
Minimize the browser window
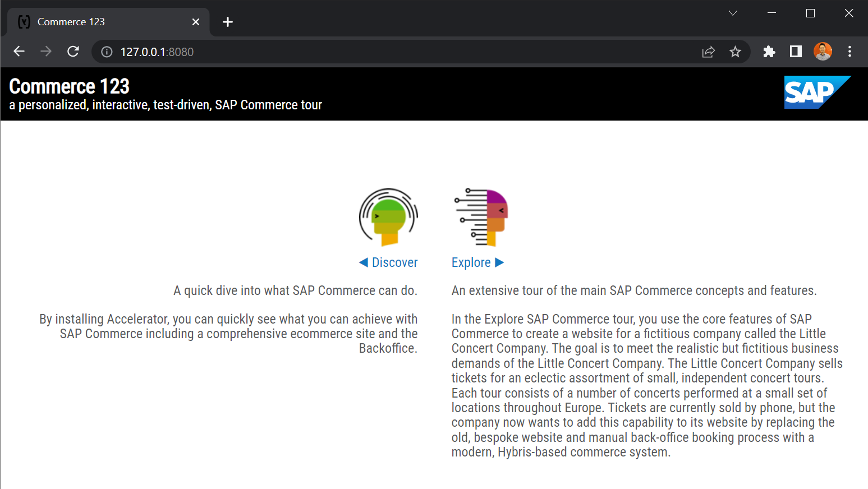771,13
